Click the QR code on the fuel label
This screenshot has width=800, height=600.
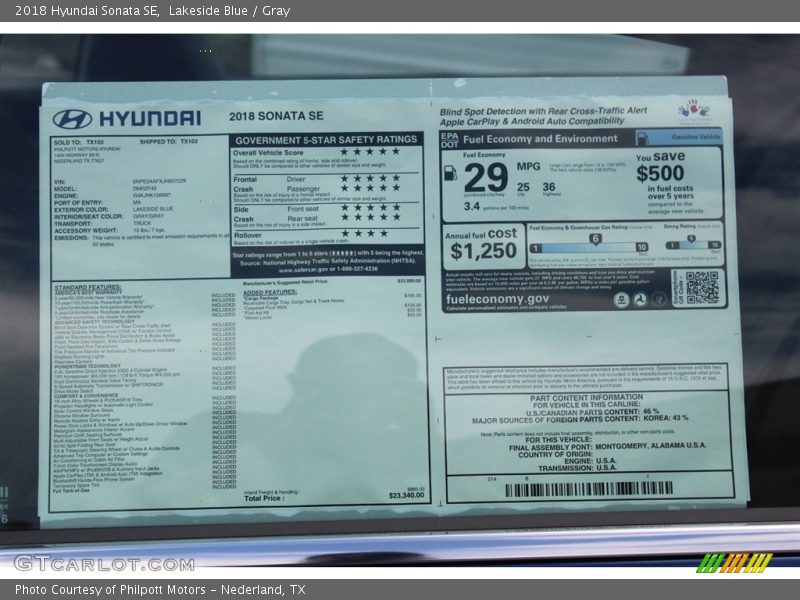pyautogui.click(x=702, y=288)
